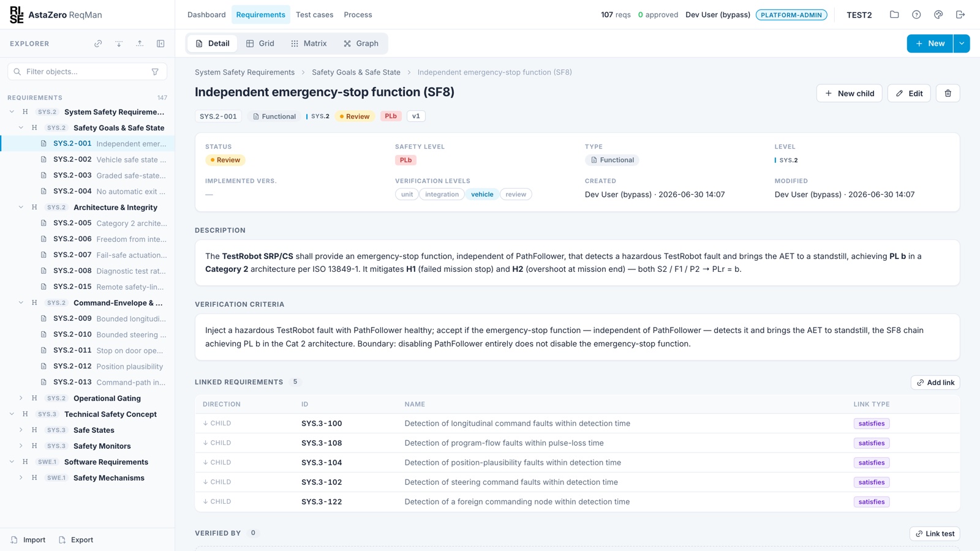Collapse the Safety Goals & Safe State node
Image resolution: width=980 pixels, height=551 pixels.
point(21,128)
